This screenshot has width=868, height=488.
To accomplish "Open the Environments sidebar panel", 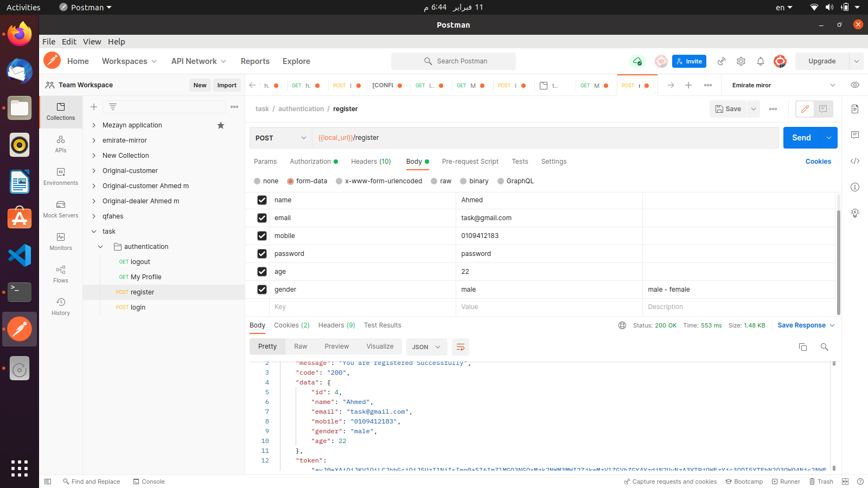I will pyautogui.click(x=61, y=177).
